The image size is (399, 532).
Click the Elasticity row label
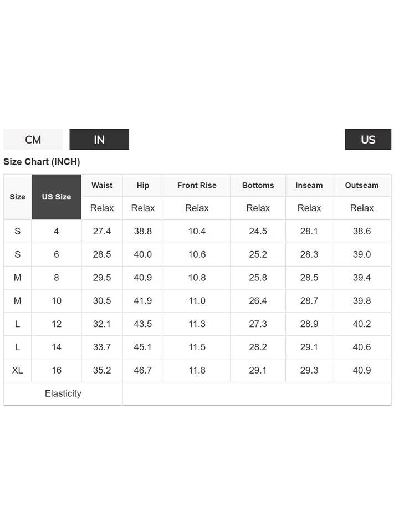pos(63,393)
